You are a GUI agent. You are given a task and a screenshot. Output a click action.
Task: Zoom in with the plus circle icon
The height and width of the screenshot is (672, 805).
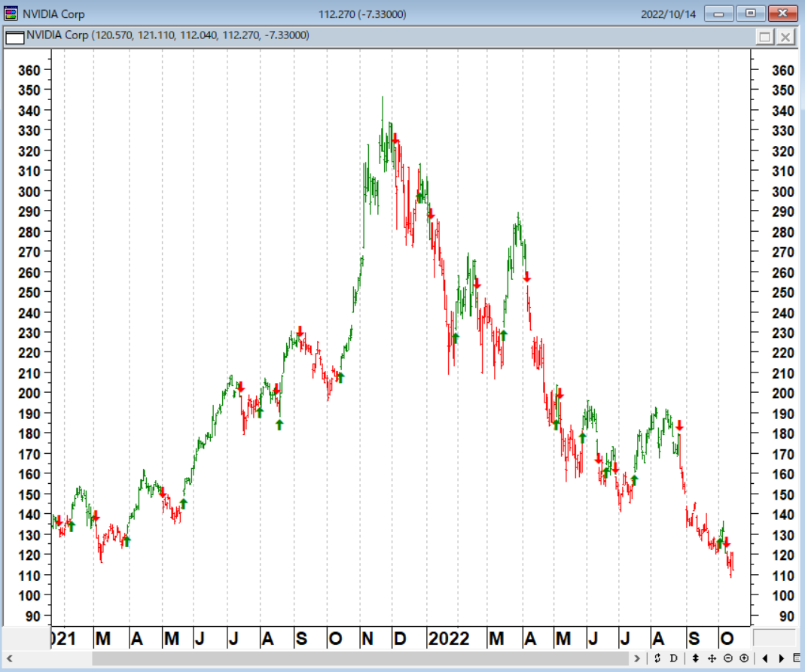[x=744, y=658]
